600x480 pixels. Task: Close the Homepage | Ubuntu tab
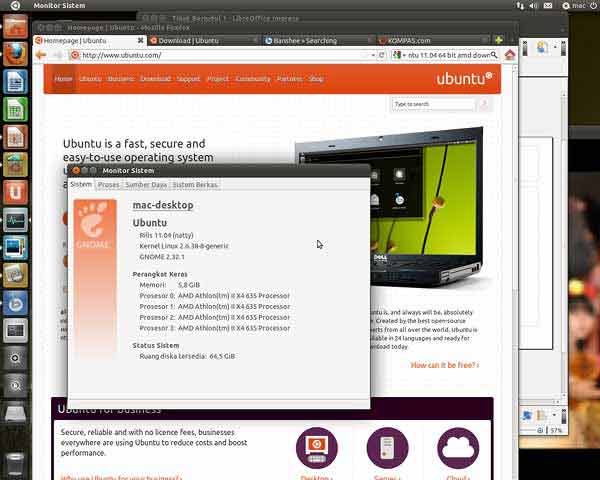click(140, 40)
